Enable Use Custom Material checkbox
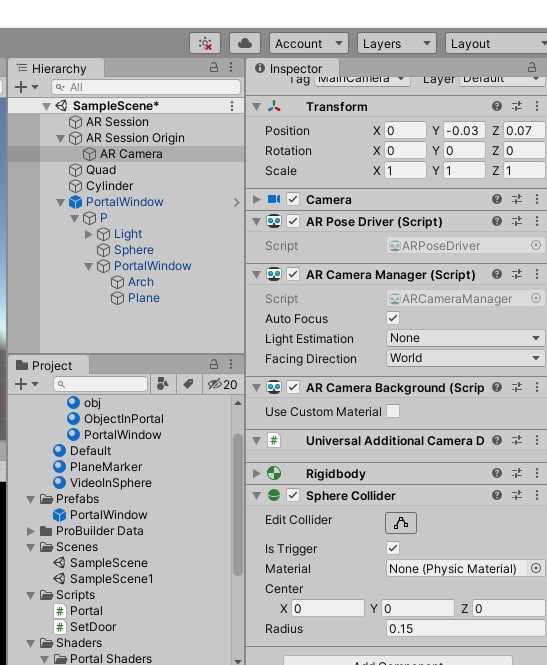 coord(393,411)
